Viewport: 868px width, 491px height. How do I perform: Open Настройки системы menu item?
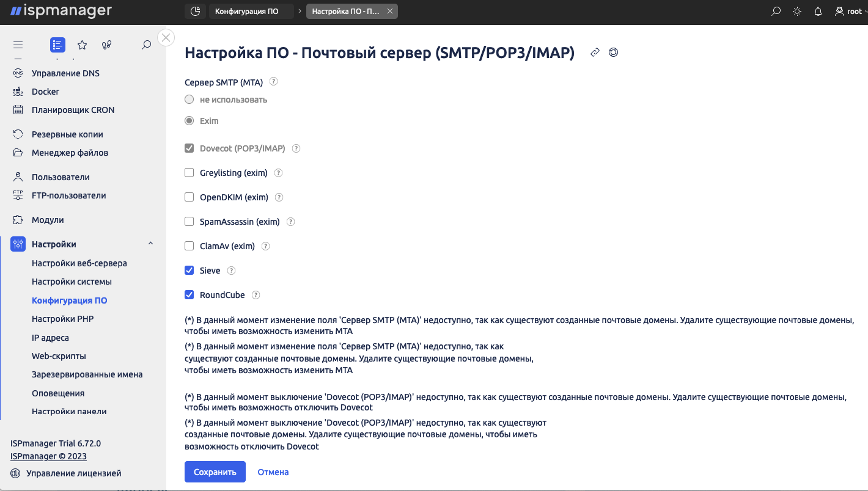72,282
